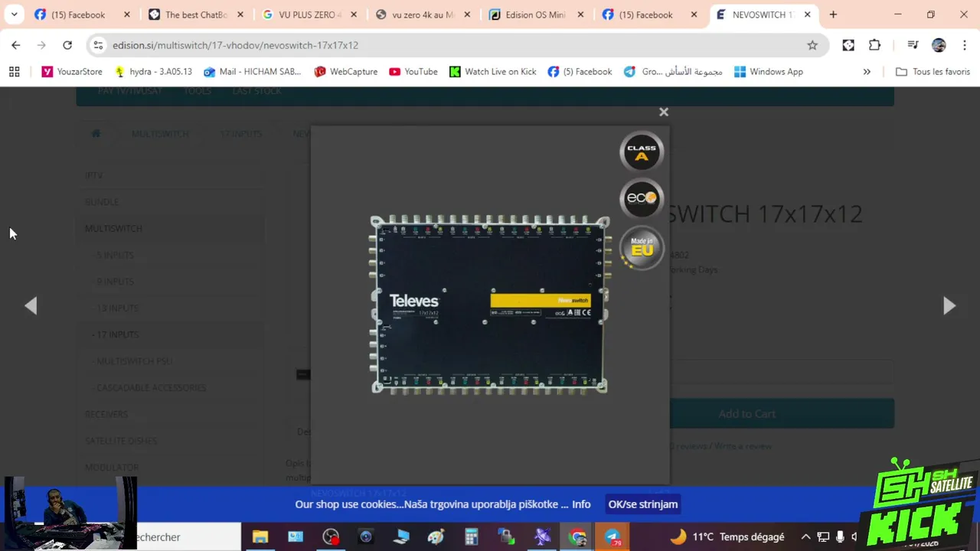Image resolution: width=980 pixels, height=551 pixels.
Task: Open Mail - HICHAM SAB bookmark
Action: pyautogui.click(x=253, y=72)
